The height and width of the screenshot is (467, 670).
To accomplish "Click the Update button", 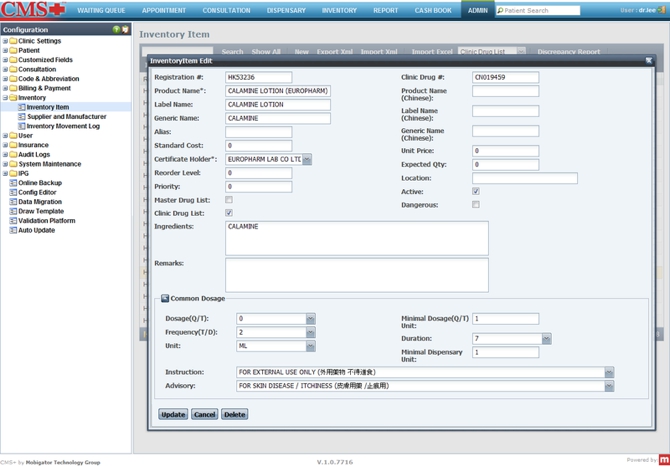I will 173,414.
